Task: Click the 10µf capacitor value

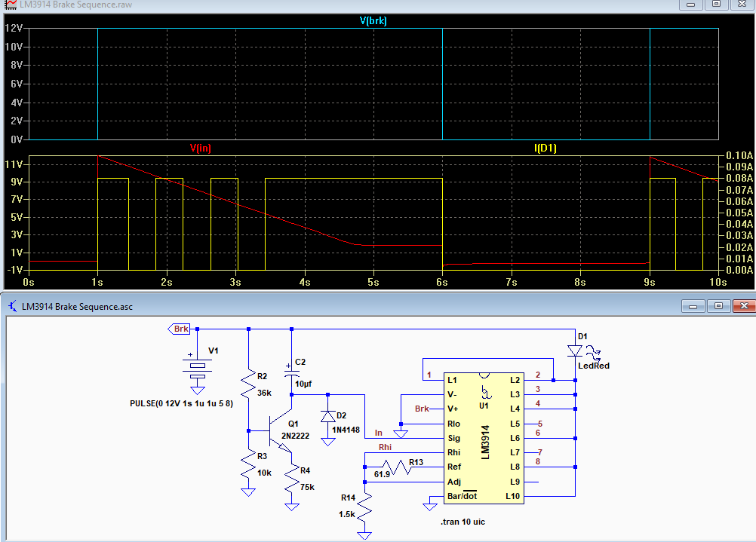Action: click(303, 384)
